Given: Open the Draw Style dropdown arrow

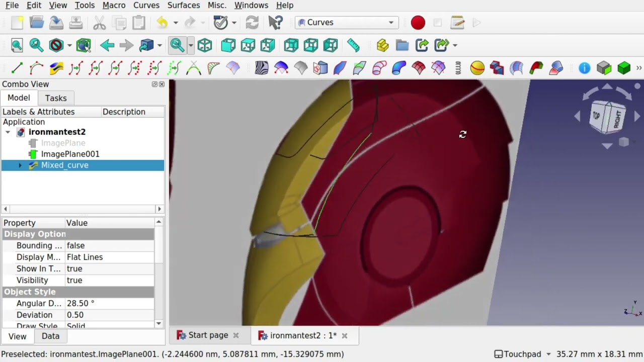Looking at the screenshot, I should [x=69, y=45].
